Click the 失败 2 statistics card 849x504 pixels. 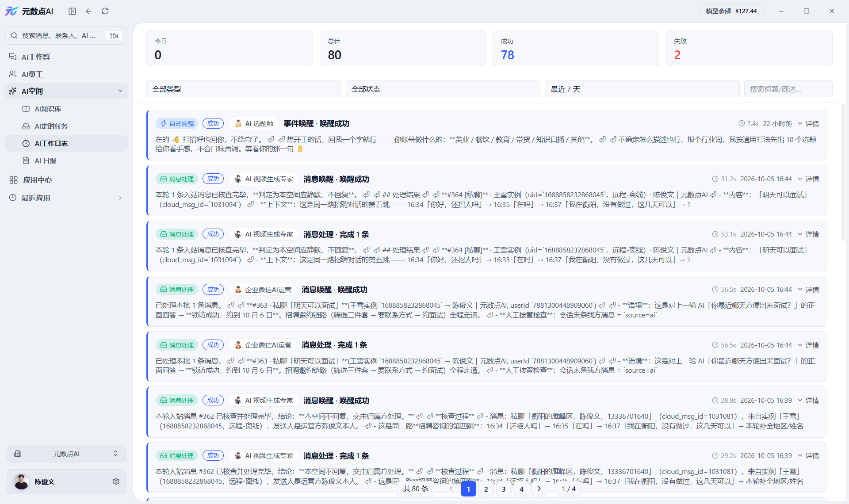click(x=749, y=49)
